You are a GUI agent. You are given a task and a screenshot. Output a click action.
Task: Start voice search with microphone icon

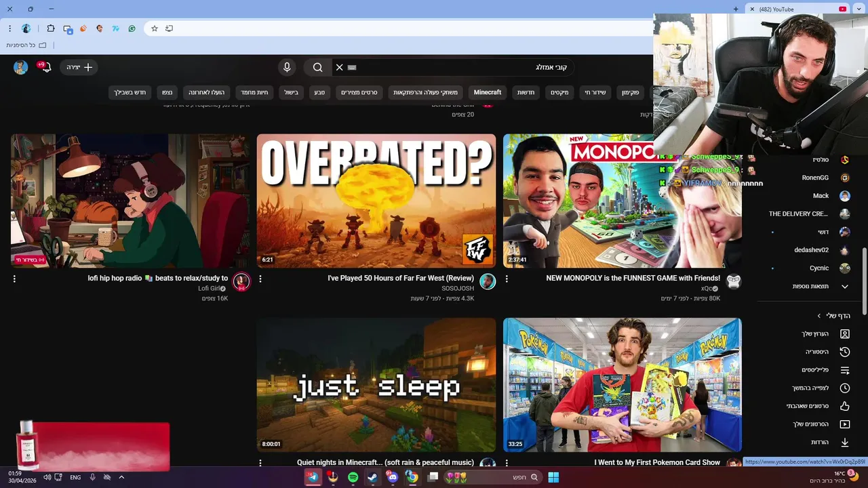(x=287, y=67)
